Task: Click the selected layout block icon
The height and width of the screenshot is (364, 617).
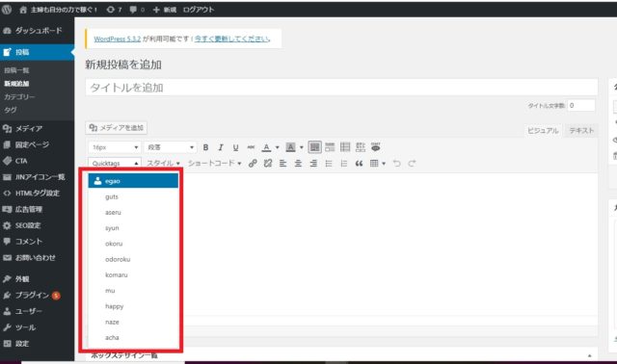Action: point(314,147)
